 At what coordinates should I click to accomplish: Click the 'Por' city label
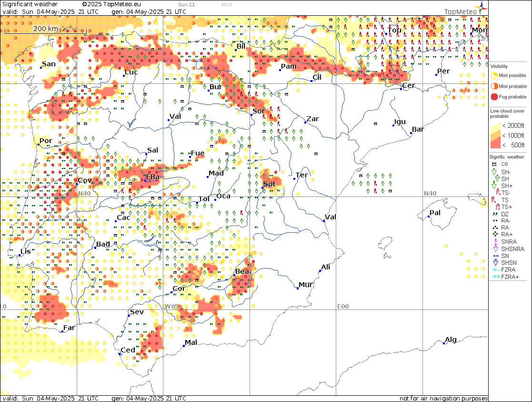click(x=46, y=141)
